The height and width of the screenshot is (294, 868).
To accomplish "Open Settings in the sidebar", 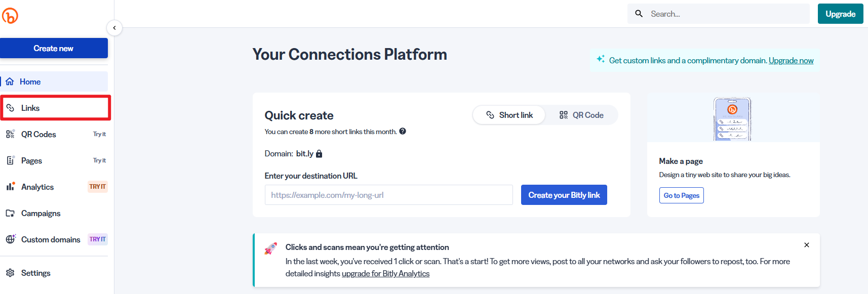I will click(x=54, y=273).
